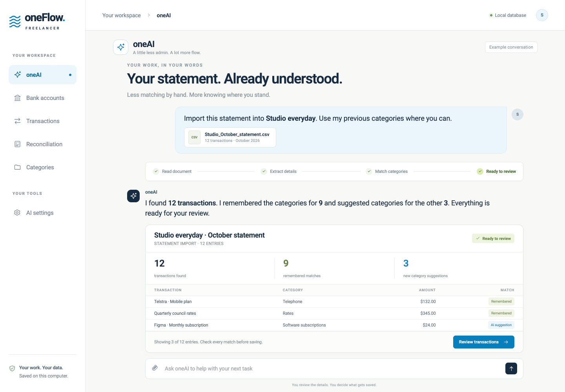Click the send arrow button in chat box
Viewport: 565px width, 392px height.
[x=511, y=368]
